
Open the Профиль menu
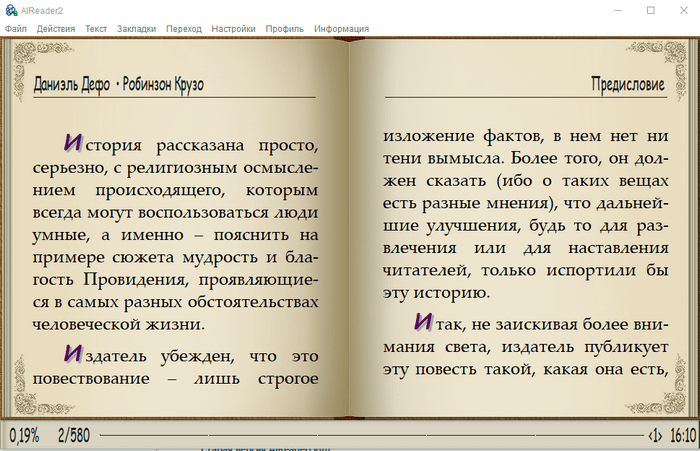pos(285,29)
